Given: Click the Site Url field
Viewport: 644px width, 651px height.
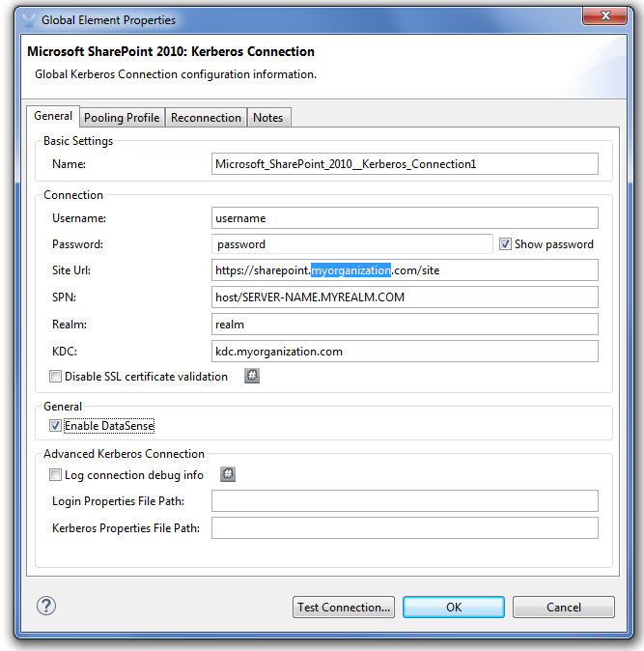Looking at the screenshot, I should tap(405, 270).
